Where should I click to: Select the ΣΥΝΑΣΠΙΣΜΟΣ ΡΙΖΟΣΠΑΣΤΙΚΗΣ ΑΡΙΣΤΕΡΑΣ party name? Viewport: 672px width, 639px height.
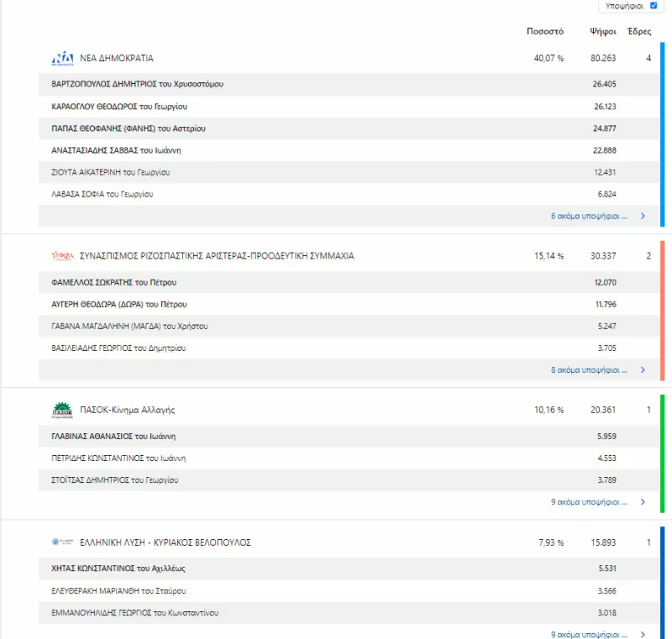(x=217, y=256)
